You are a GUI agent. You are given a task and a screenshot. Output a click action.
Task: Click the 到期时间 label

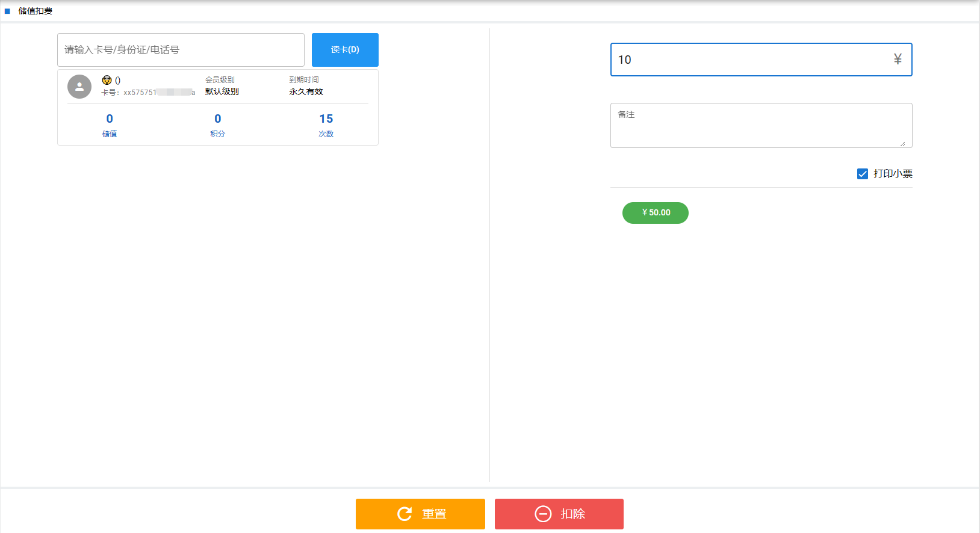pos(304,79)
